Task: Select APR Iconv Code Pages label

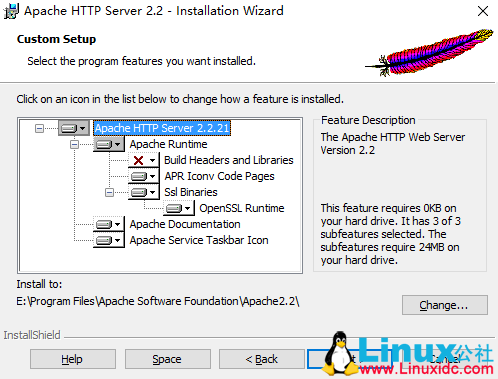Action: [219, 176]
